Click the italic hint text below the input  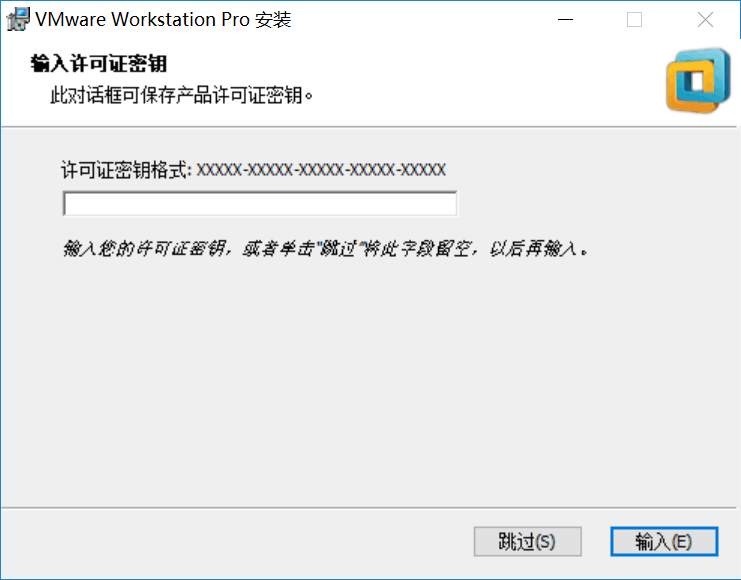pyautogui.click(x=326, y=248)
